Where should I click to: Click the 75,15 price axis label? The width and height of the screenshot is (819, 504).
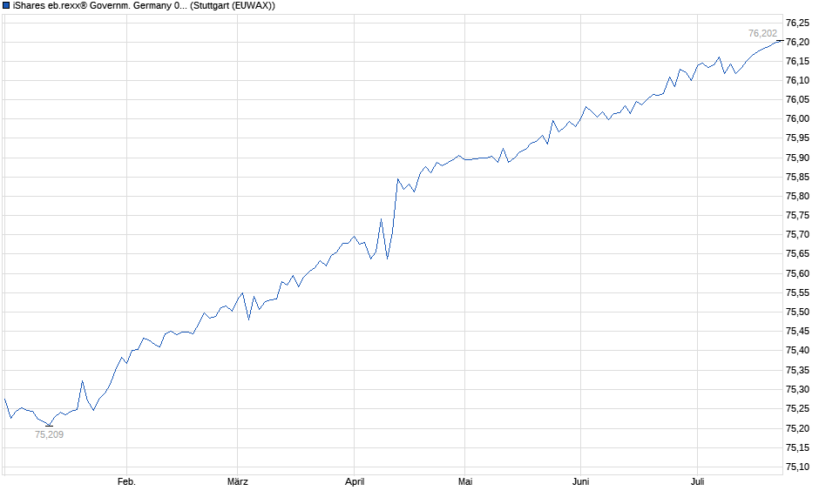pos(797,447)
